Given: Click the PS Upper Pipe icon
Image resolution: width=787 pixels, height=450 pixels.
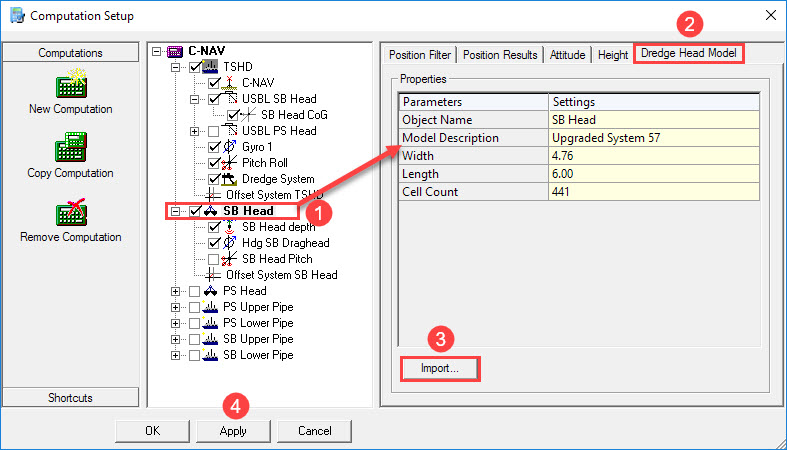Looking at the screenshot, I should click(210, 307).
